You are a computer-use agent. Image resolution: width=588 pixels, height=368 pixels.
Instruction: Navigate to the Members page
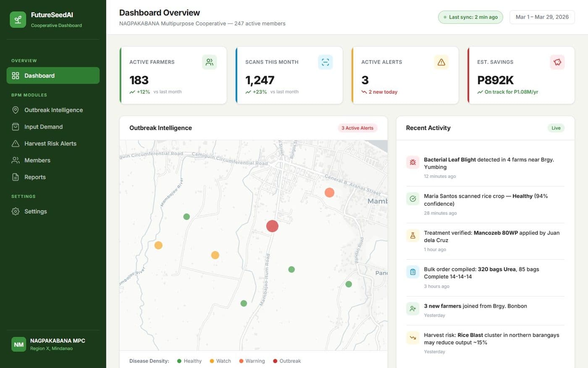53,161
